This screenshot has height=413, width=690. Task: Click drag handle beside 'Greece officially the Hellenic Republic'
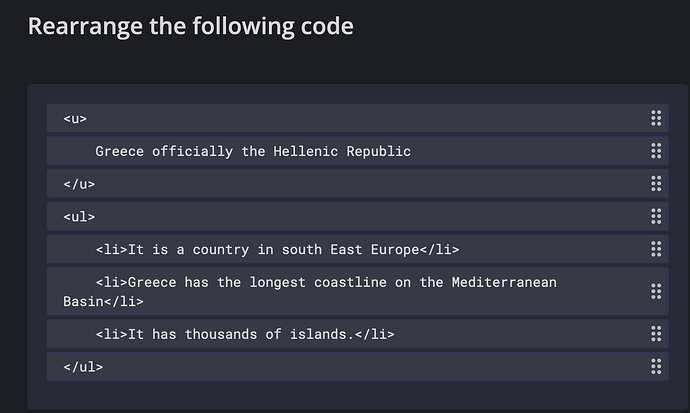click(656, 151)
